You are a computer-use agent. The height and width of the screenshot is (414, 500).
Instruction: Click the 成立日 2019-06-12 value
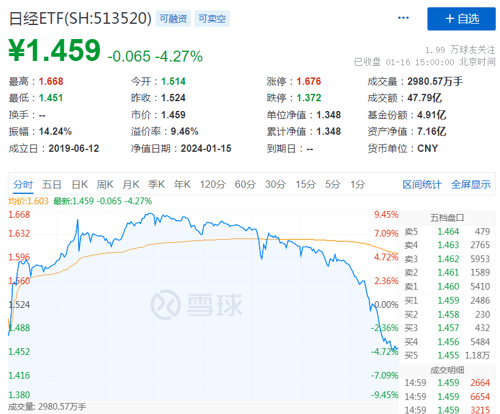pos(74,148)
